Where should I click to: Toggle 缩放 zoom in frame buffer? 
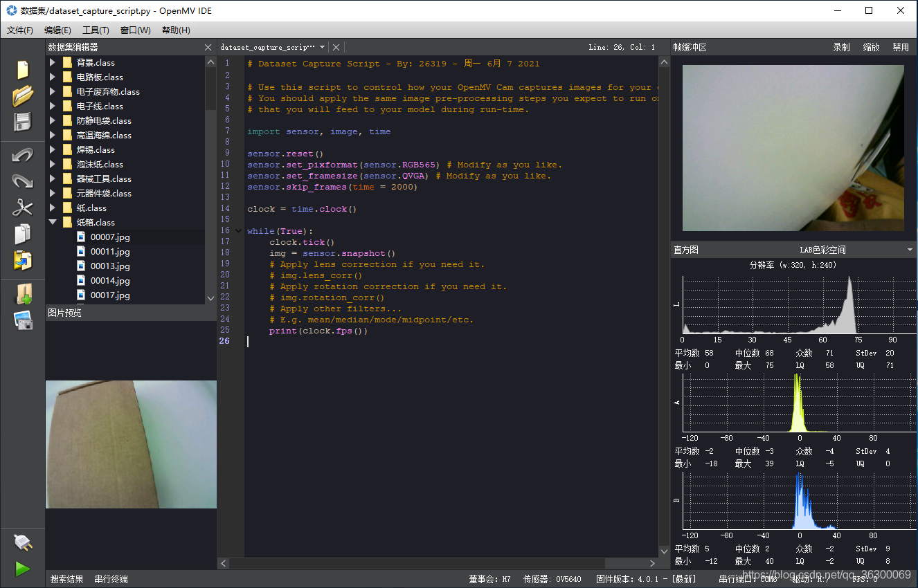pyautogui.click(x=871, y=47)
